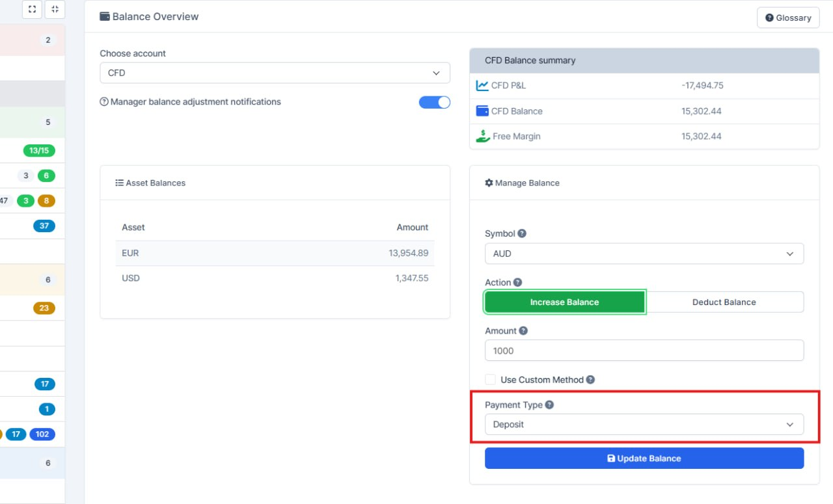This screenshot has width=833, height=504.
Task: Select the Deduct Balance action
Action: pyautogui.click(x=724, y=302)
